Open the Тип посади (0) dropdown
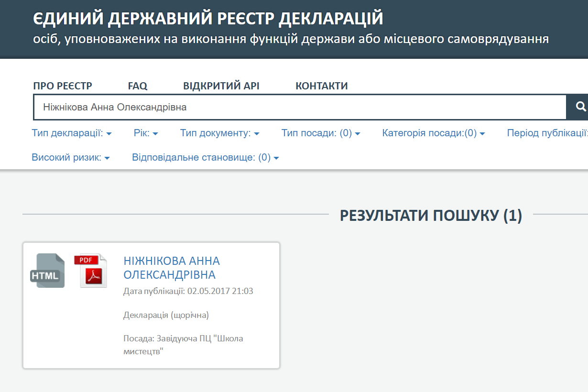The width and height of the screenshot is (588, 392). 321,133
